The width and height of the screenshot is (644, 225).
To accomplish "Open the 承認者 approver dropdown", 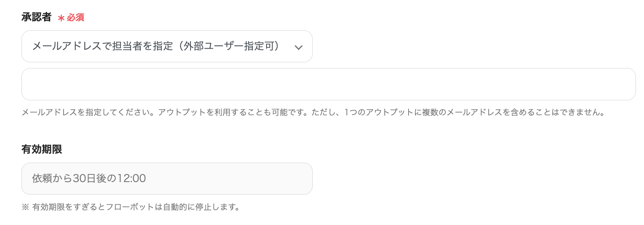I will (x=167, y=47).
